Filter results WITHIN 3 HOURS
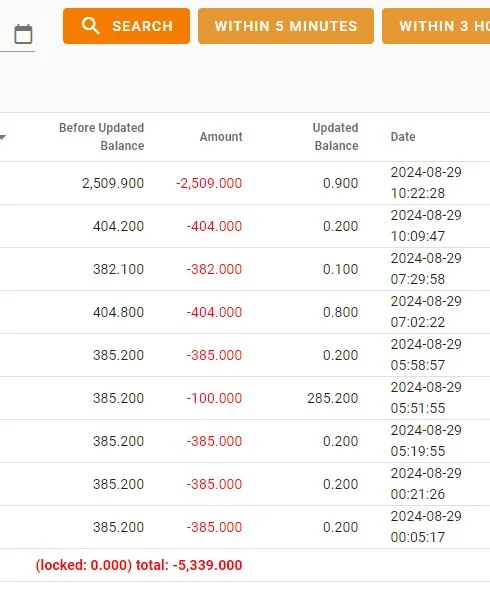Viewport: 490px width, 598px height. coord(436,26)
